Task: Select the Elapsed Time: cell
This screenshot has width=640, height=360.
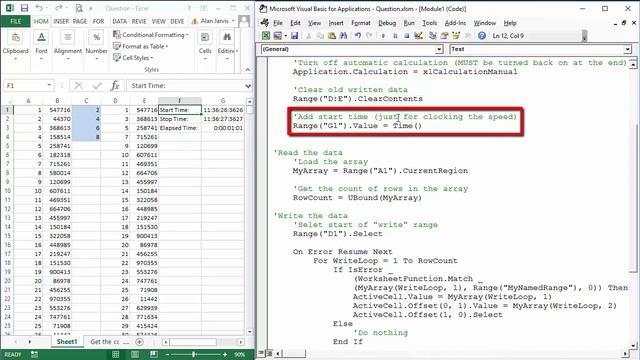Action: 180,128
